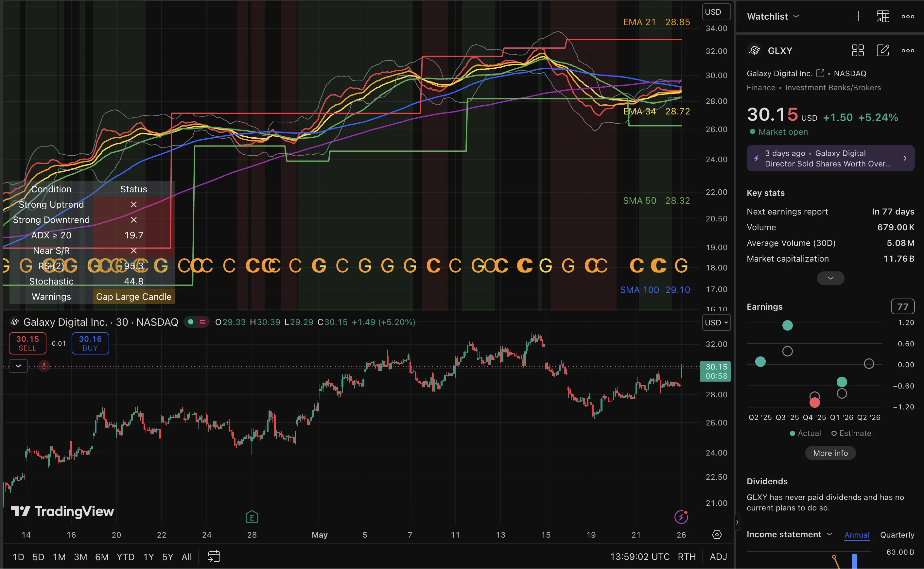Click the Average Volume (30D) row
924x569 pixels.
click(830, 243)
